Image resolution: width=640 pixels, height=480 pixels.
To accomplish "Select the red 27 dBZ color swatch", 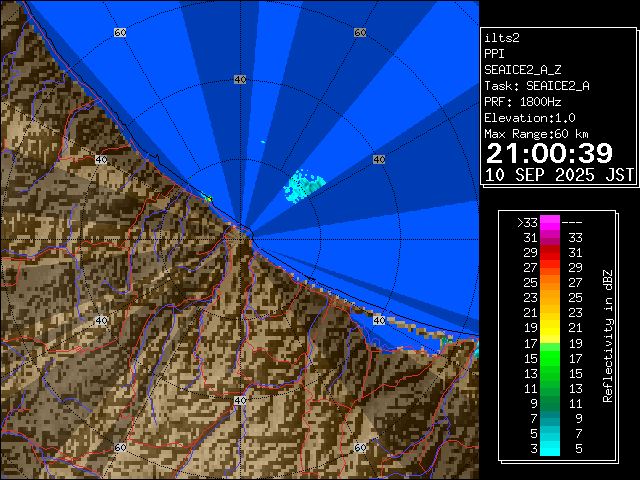I will click(x=550, y=268).
